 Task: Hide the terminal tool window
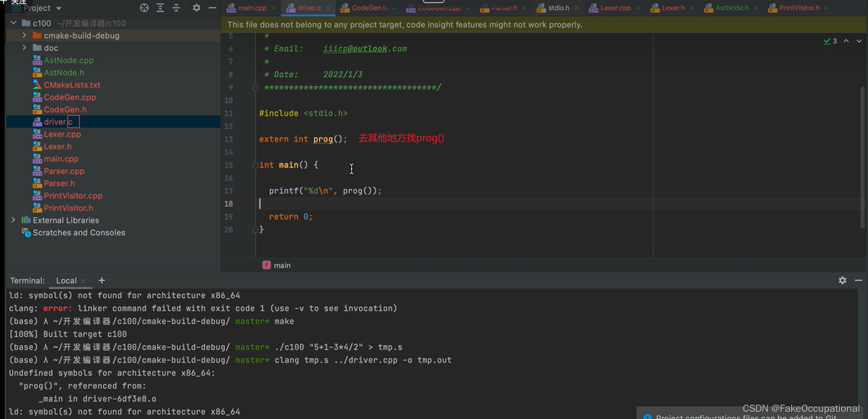(x=858, y=280)
